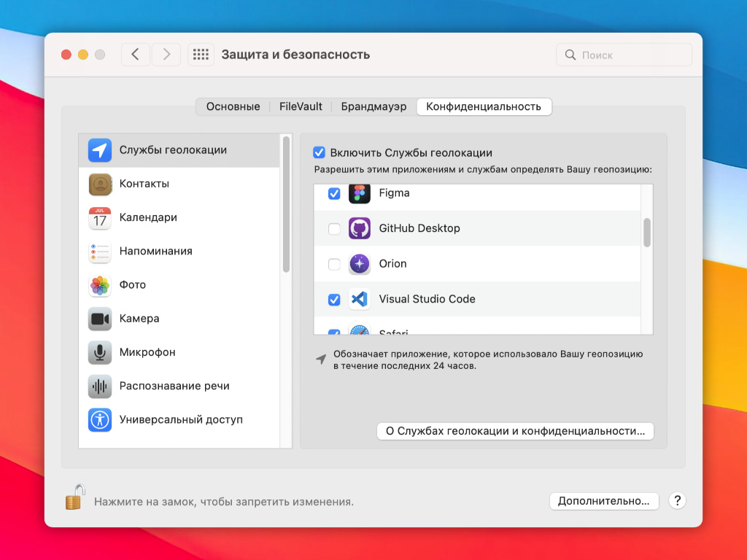Open О Службах геолокации и конфиденциальности info

click(x=515, y=431)
